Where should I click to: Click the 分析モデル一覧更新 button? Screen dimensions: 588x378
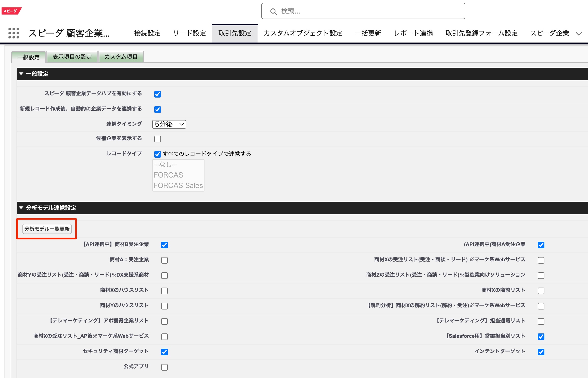47,229
